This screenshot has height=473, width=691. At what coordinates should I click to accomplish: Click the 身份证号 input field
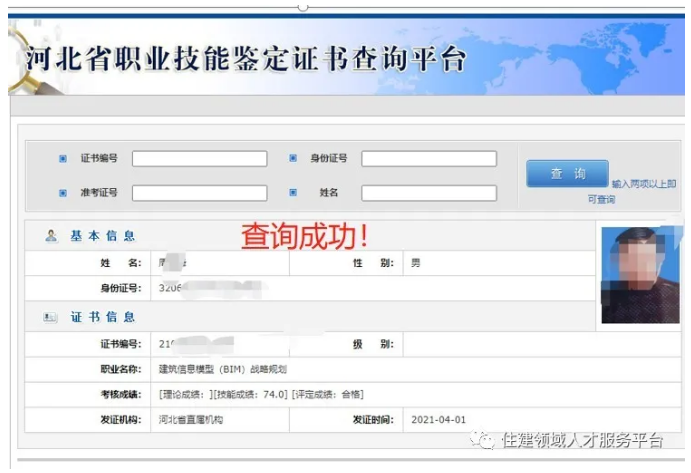[x=429, y=159]
